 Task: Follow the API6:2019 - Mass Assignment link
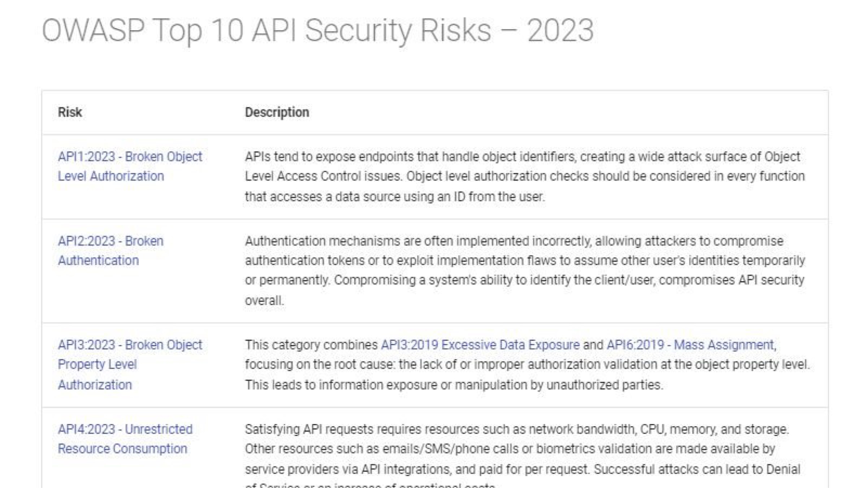point(690,345)
